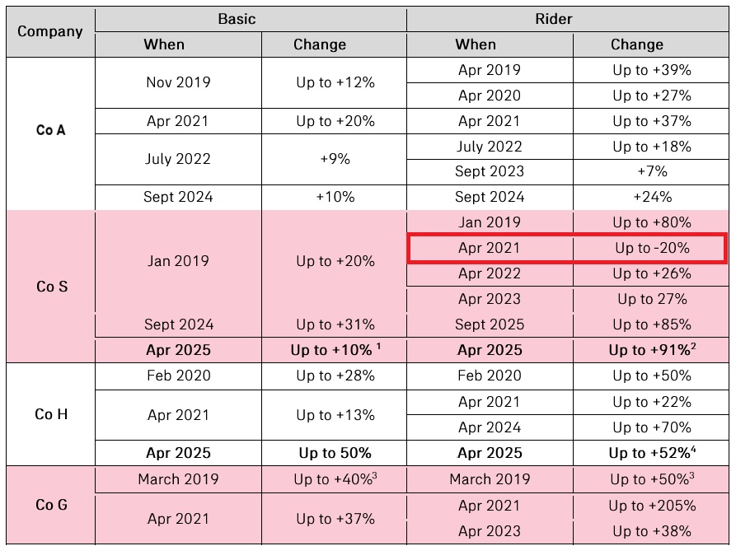Click the Up to +10% footnote cell
Viewport: 736px width, 560px height.
point(335,350)
